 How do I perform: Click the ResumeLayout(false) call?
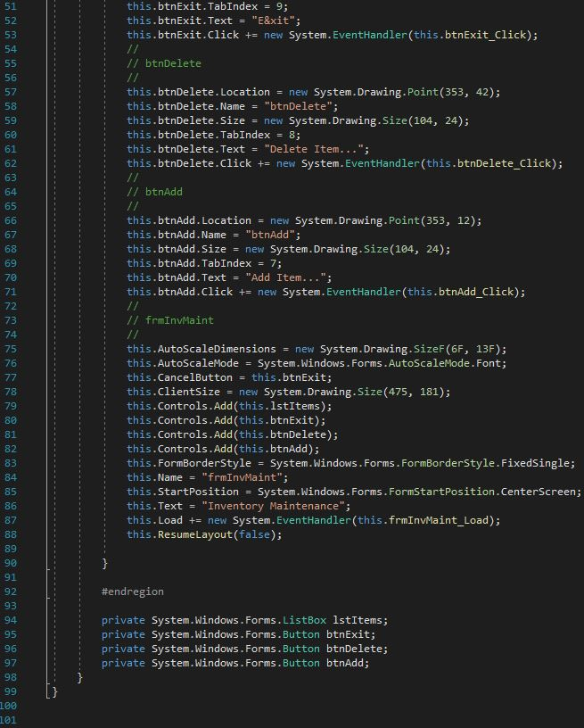click(x=204, y=535)
